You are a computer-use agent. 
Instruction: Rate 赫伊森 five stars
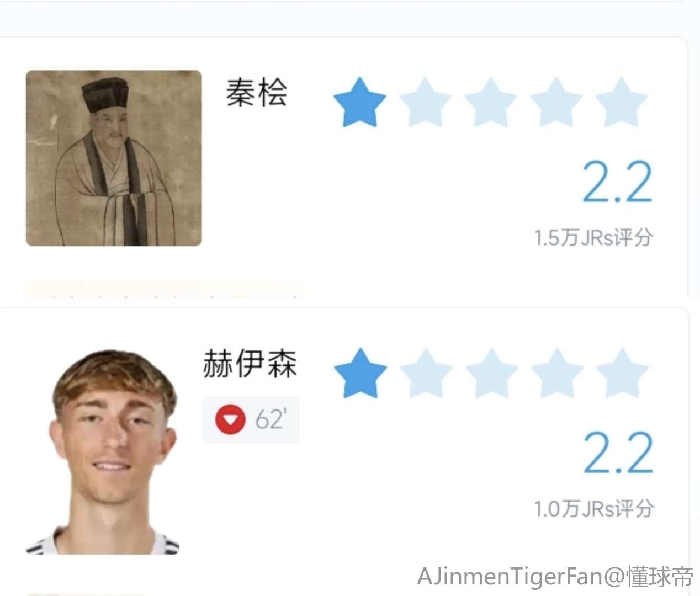tap(622, 374)
